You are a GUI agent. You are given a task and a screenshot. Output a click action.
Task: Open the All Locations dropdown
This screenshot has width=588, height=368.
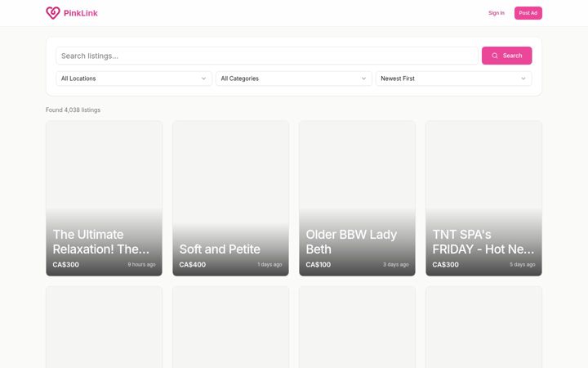[134, 79]
